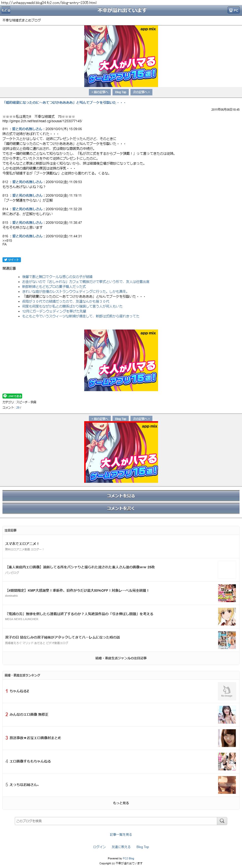This screenshot has width=242, height=868.
Task: Click the FC2 Blog footer link
Action: coord(128,858)
